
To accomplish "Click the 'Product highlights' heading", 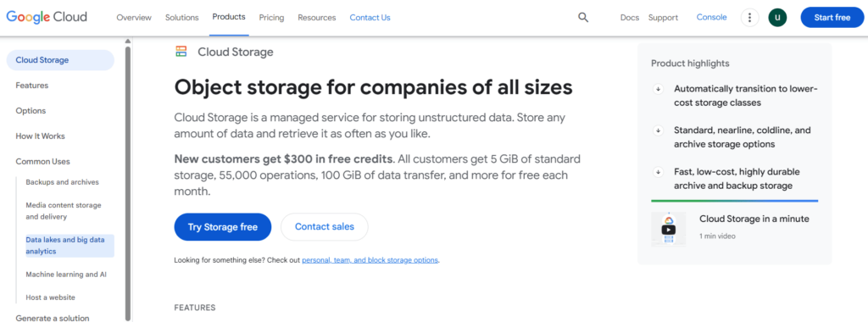I will click(690, 63).
